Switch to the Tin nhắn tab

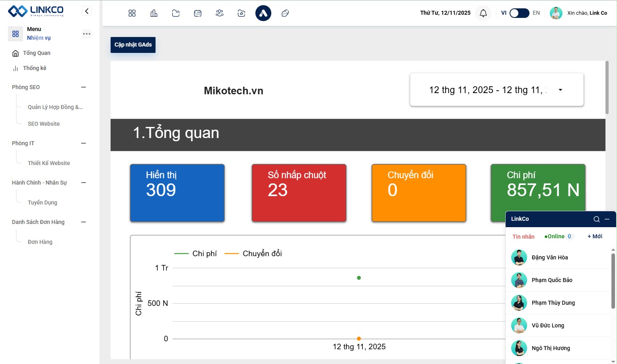pos(523,237)
